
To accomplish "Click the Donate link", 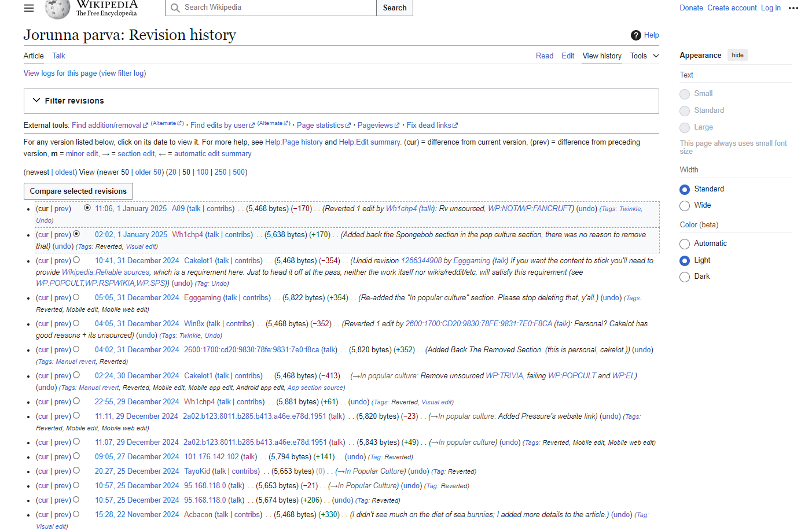I will 691,8.
